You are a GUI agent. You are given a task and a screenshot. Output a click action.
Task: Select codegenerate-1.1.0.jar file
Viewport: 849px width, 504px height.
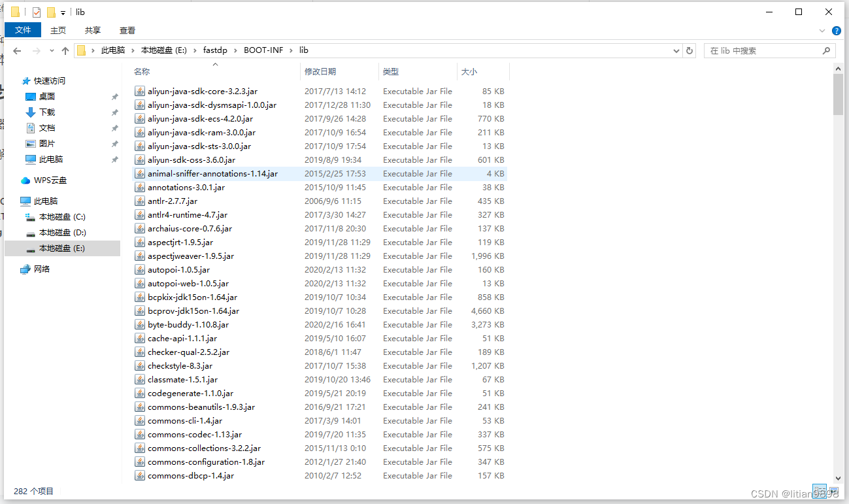click(319, 394)
